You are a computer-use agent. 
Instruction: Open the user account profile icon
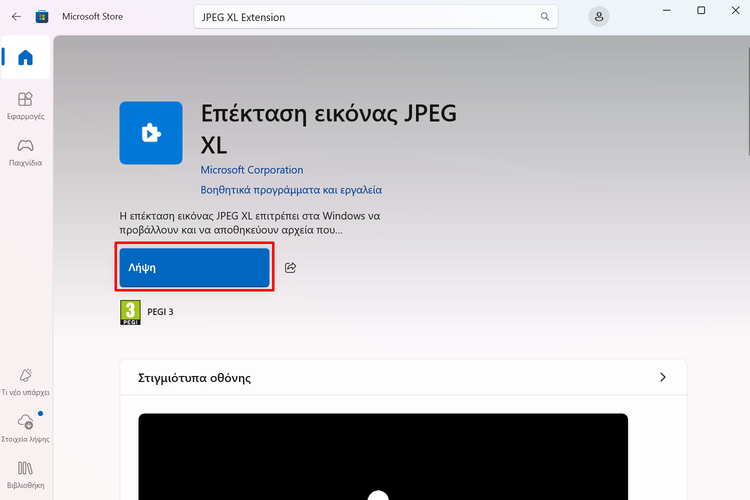[598, 17]
